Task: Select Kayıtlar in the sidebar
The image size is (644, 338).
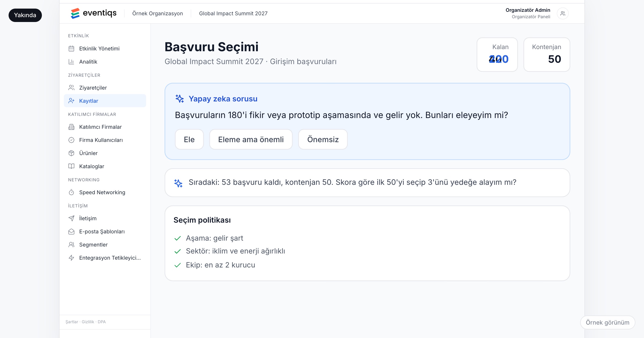Action: click(x=105, y=101)
